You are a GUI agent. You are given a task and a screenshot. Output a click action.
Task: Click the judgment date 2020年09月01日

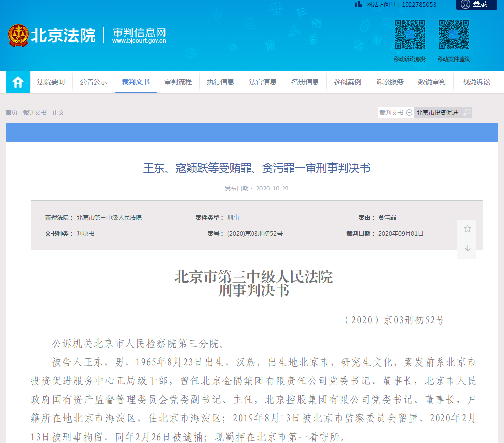click(x=401, y=234)
